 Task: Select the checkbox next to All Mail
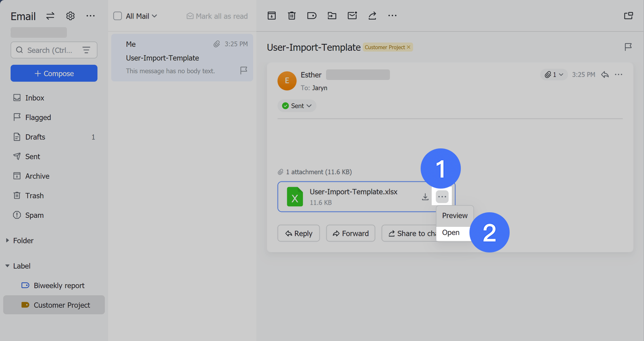pos(118,16)
